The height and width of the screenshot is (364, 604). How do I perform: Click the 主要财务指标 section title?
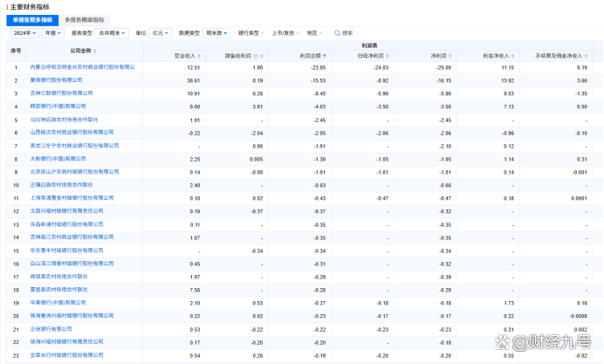coord(30,7)
